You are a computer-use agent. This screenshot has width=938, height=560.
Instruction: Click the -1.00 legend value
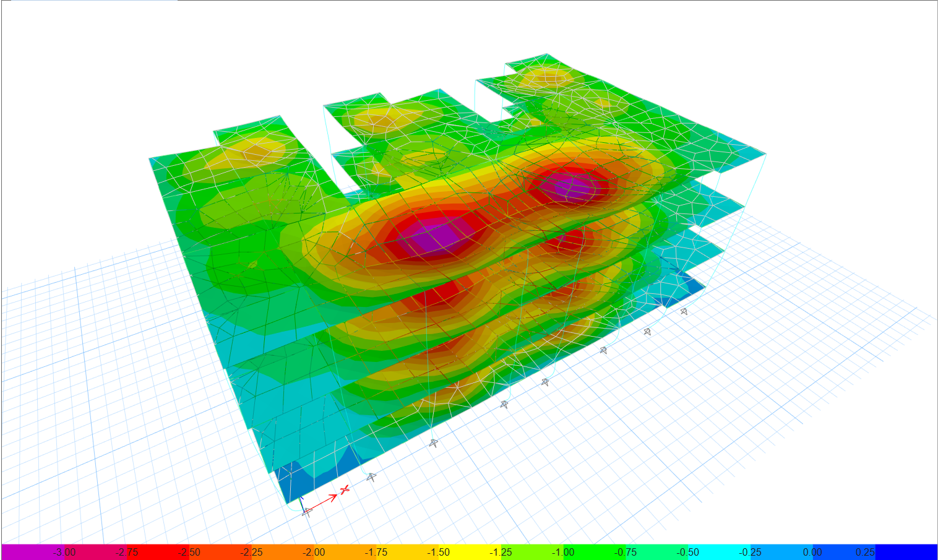[x=563, y=552]
